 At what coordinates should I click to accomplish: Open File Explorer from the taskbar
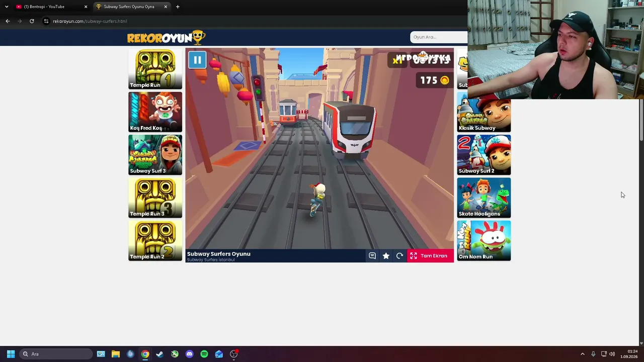pyautogui.click(x=115, y=354)
